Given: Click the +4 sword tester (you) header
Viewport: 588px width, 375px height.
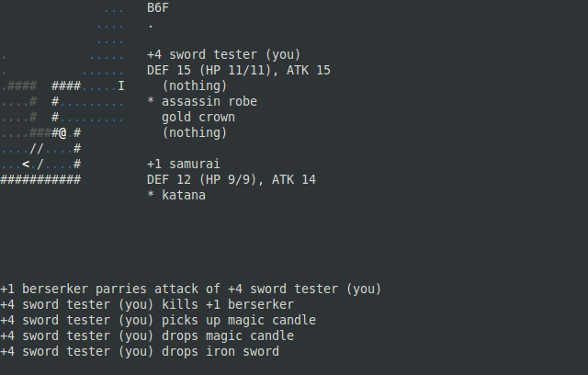Looking at the screenshot, I should pyautogui.click(x=224, y=54).
